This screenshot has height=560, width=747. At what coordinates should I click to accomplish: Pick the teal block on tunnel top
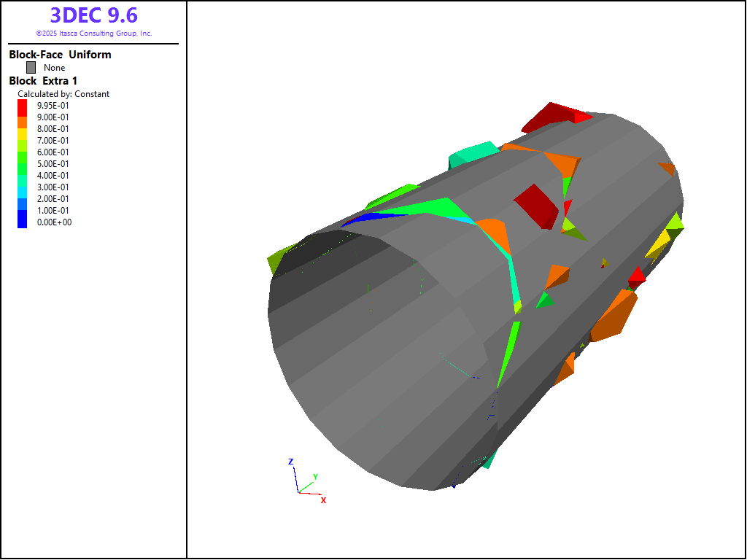[x=473, y=152]
